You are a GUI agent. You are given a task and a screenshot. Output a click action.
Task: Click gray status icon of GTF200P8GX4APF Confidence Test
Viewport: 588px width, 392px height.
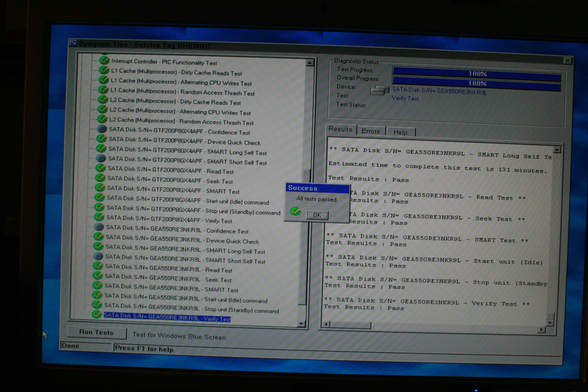pos(102,129)
